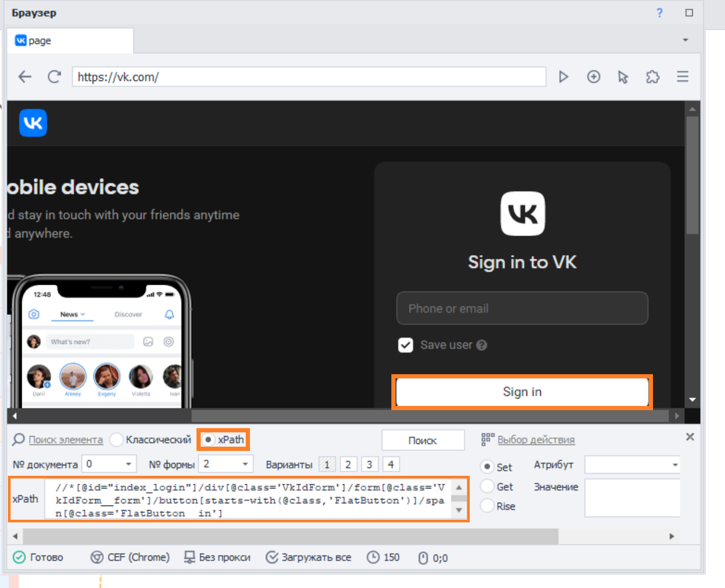Open the Поиск элемента link
Screen dimensions: 725x588
(x=66, y=440)
